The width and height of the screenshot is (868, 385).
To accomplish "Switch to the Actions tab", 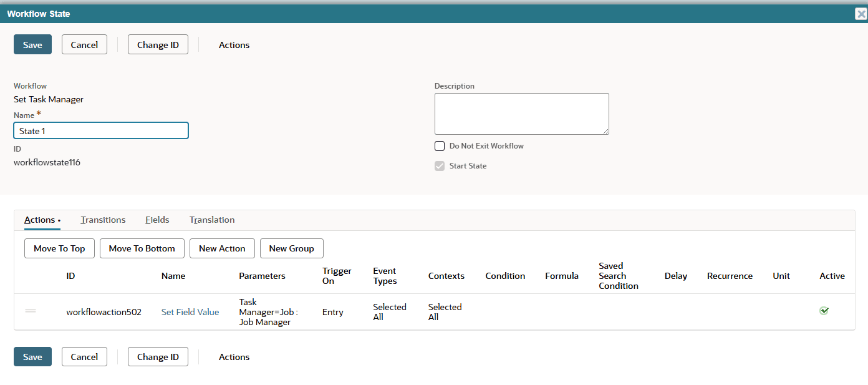I will click(42, 220).
